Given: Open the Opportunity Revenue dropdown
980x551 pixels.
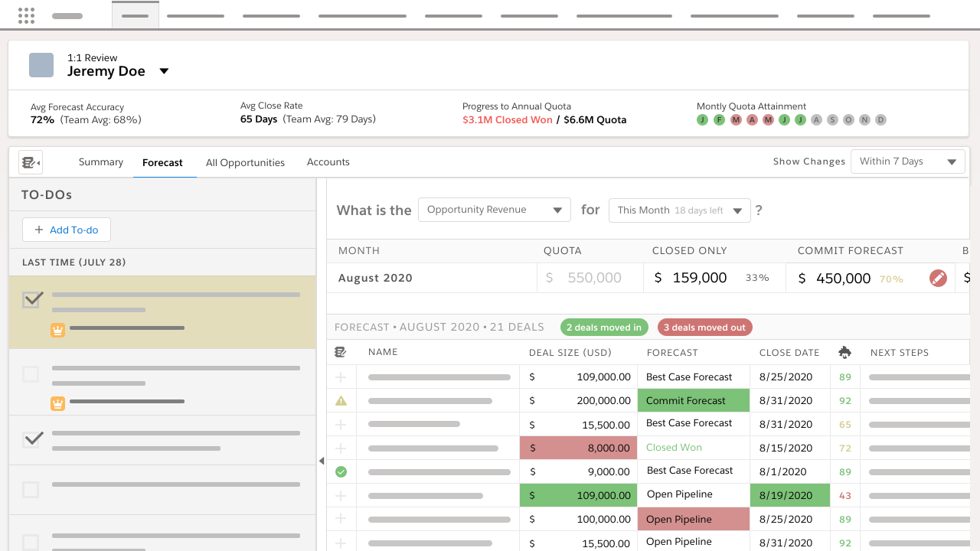Looking at the screenshot, I should point(495,210).
